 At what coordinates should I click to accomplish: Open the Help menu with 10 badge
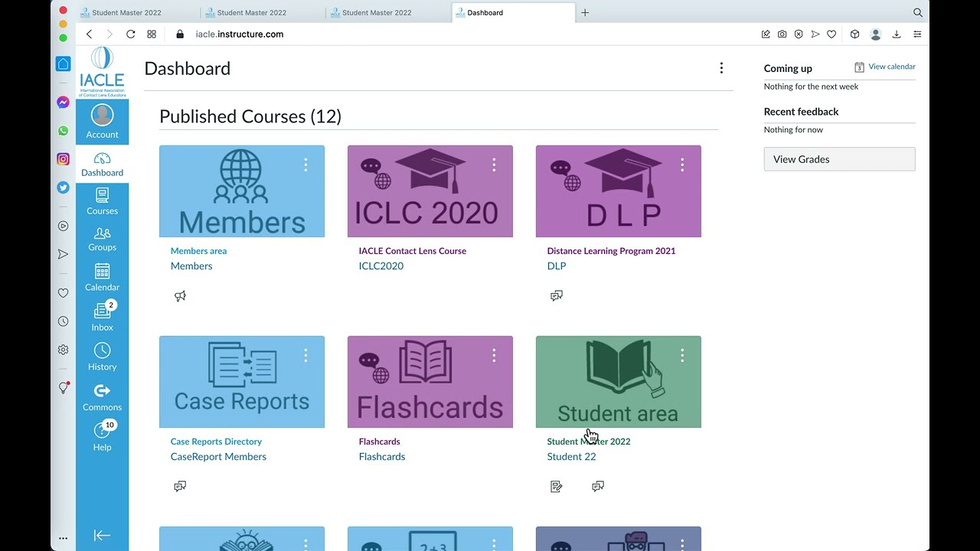(102, 438)
